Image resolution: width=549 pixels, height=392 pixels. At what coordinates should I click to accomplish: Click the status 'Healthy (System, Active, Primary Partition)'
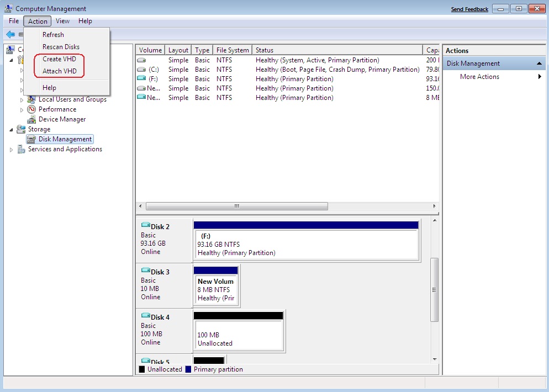point(317,60)
